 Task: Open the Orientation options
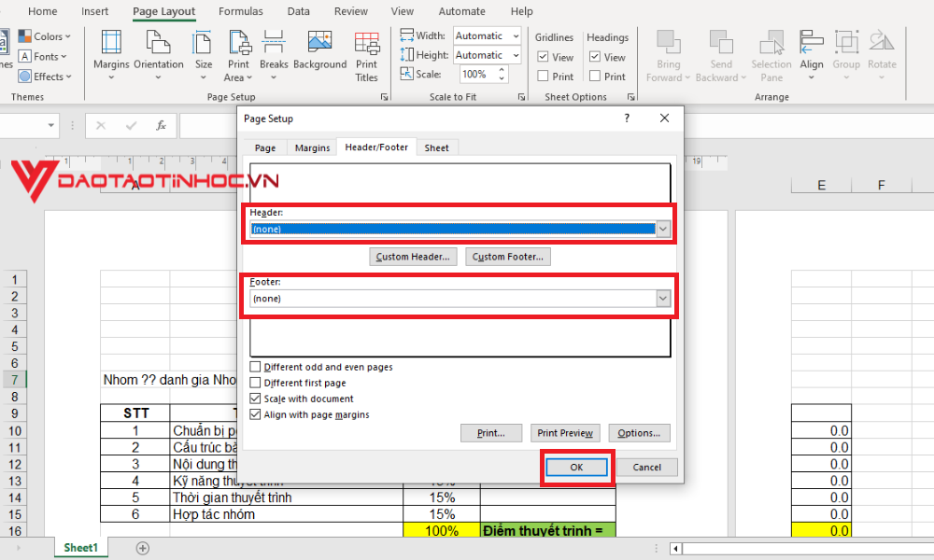click(x=159, y=55)
